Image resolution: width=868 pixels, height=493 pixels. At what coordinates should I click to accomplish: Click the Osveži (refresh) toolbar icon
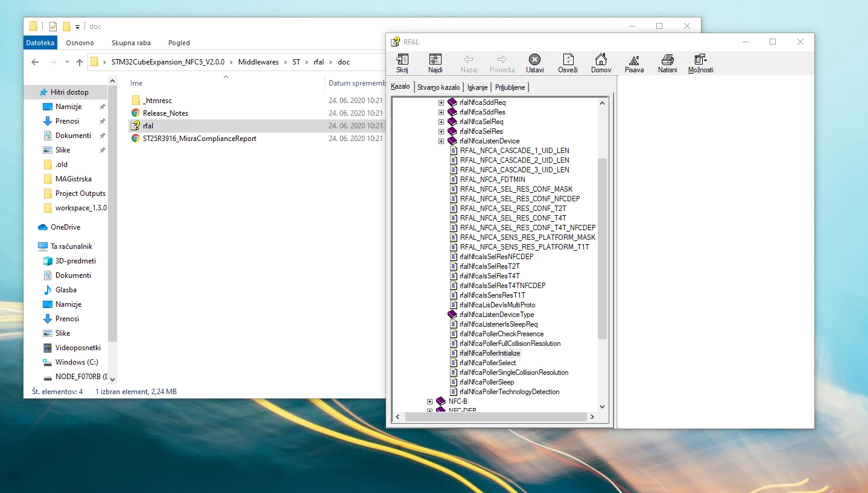tap(568, 59)
